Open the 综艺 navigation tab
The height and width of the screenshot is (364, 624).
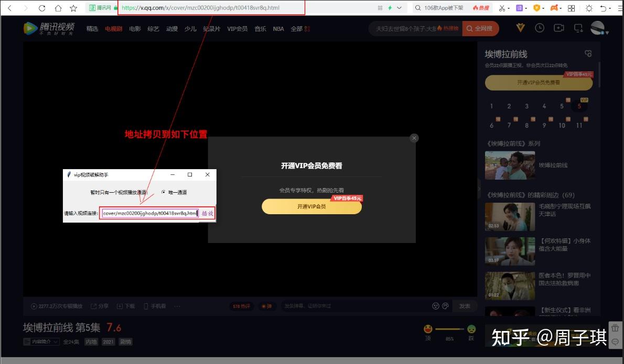point(153,29)
